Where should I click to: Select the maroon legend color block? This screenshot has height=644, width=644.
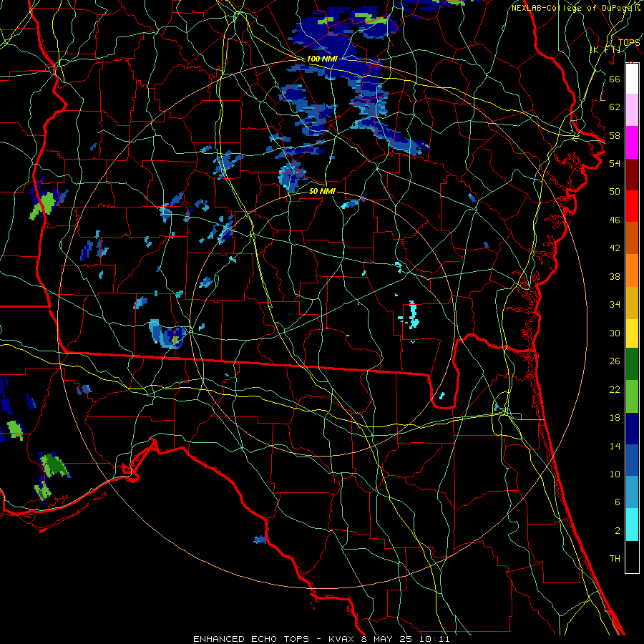(632, 174)
